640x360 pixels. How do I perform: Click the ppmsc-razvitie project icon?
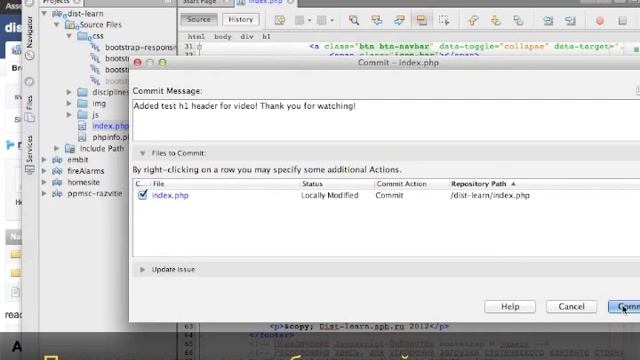coord(57,193)
